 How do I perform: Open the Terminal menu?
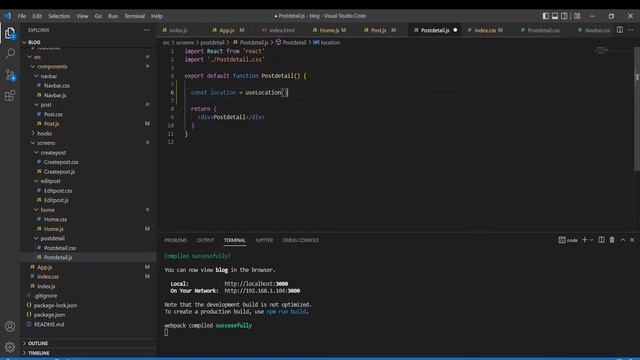[x=135, y=16]
